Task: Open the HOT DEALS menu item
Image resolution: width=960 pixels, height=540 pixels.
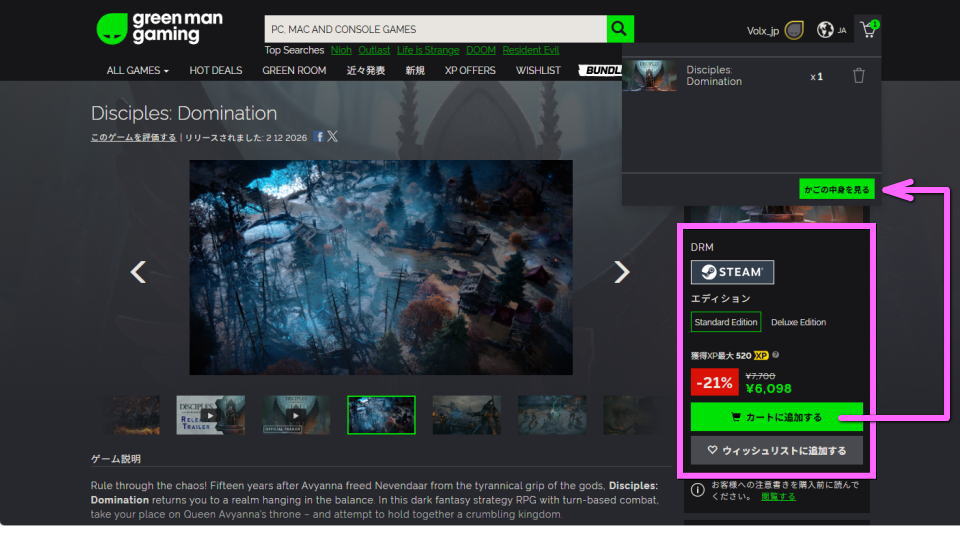Action: point(215,71)
